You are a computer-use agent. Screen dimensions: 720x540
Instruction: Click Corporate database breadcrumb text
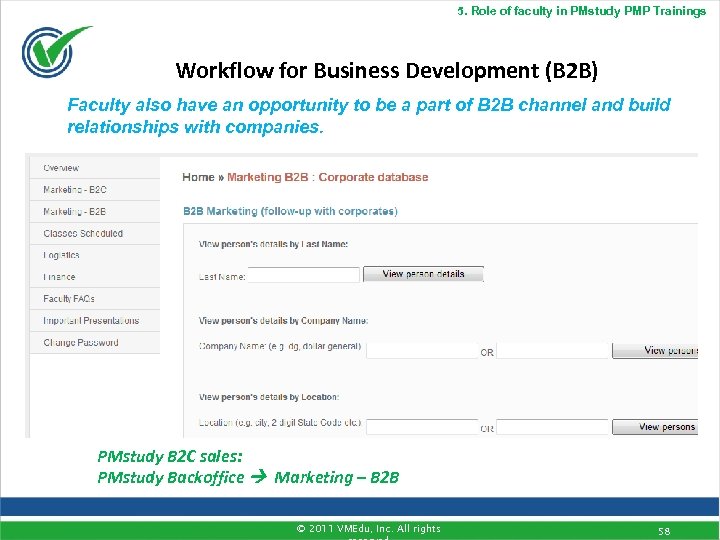pyautogui.click(x=373, y=177)
